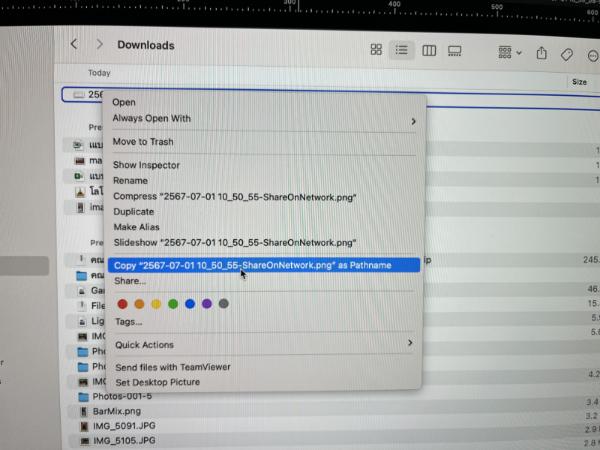Open Tags... dialog from menu

[129, 322]
